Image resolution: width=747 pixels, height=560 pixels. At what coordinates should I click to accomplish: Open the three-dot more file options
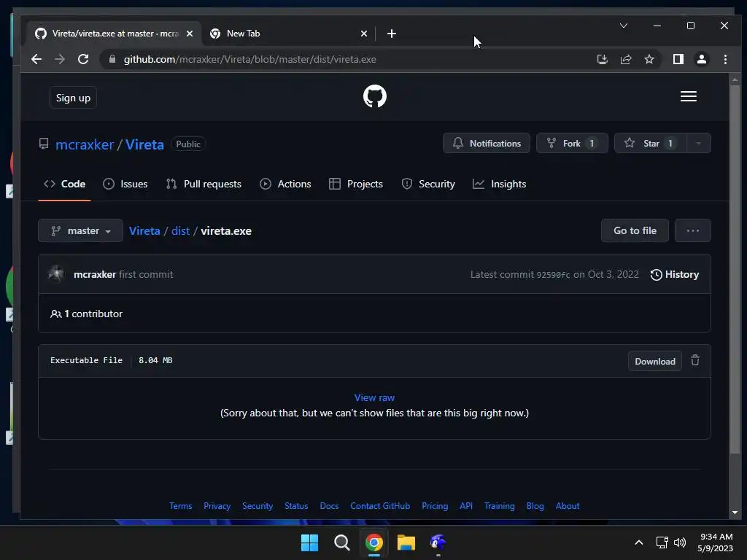click(x=693, y=230)
